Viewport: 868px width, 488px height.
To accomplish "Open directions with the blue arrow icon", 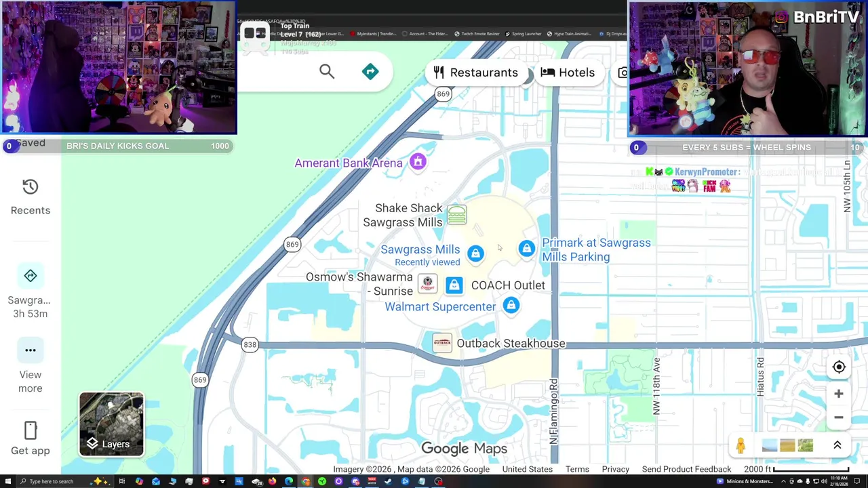I will coord(370,71).
